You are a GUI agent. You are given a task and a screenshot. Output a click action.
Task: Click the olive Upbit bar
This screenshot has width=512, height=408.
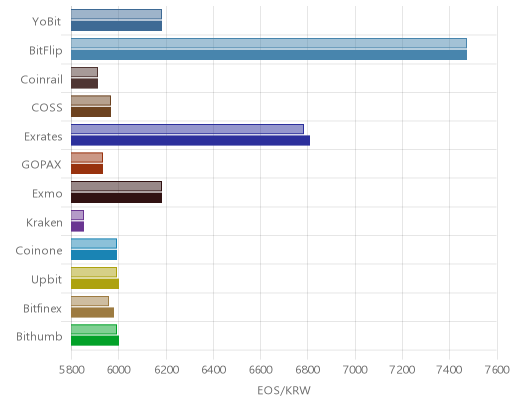click(95, 284)
